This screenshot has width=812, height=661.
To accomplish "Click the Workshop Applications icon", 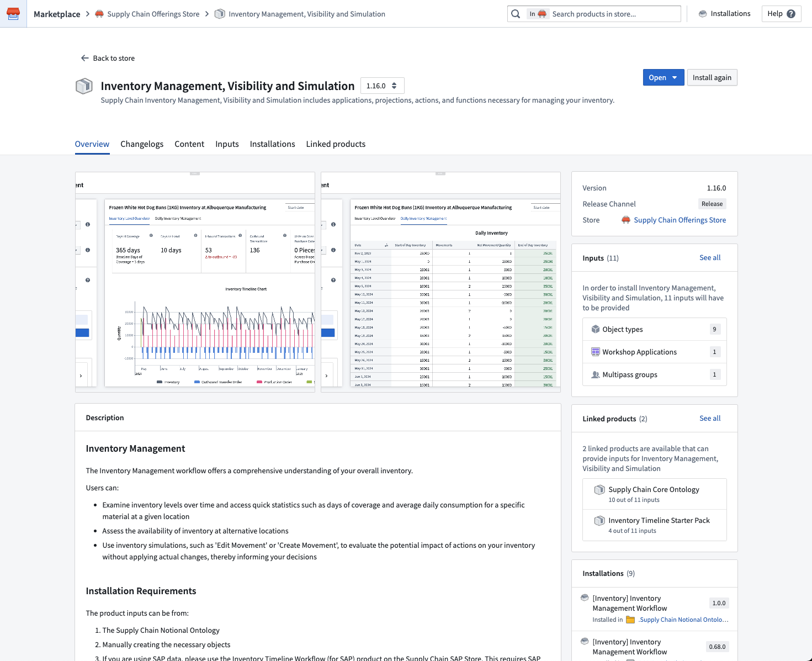I will (x=596, y=352).
